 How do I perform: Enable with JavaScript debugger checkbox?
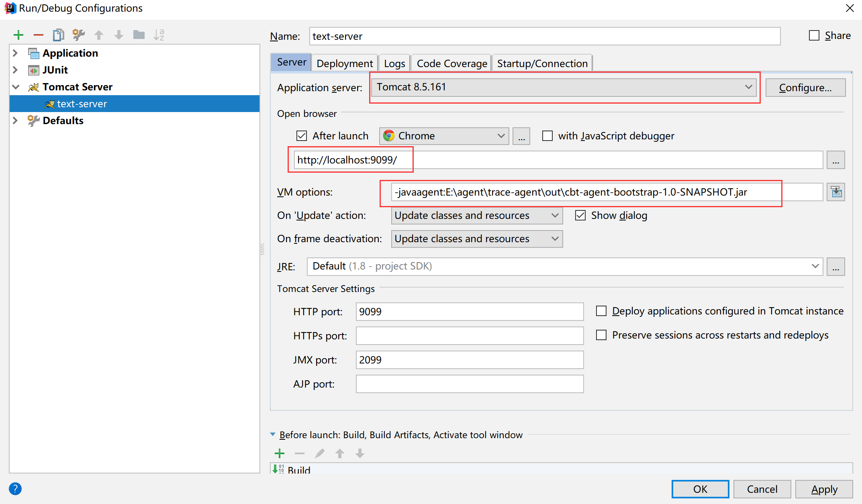click(x=547, y=136)
